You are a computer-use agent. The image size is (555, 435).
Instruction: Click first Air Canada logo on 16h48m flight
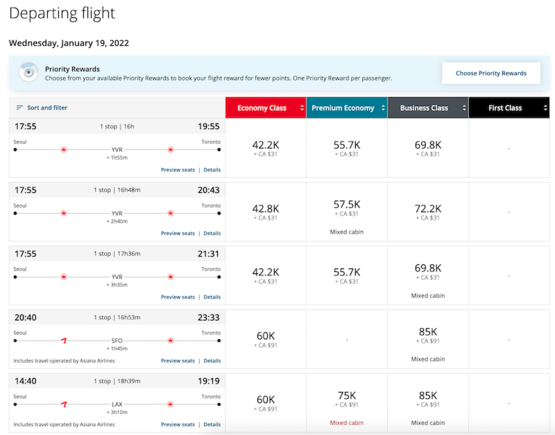pyautogui.click(x=64, y=213)
